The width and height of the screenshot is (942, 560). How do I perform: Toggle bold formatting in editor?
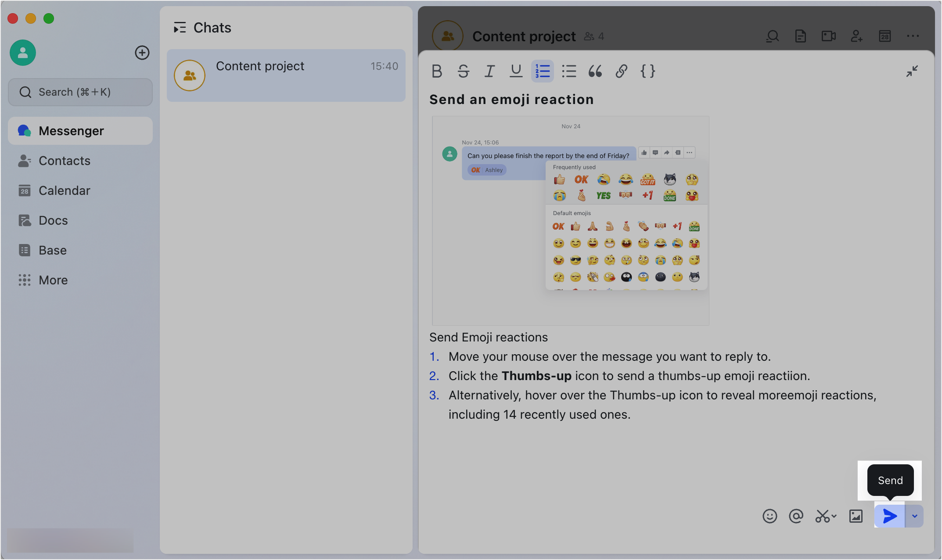click(x=437, y=71)
